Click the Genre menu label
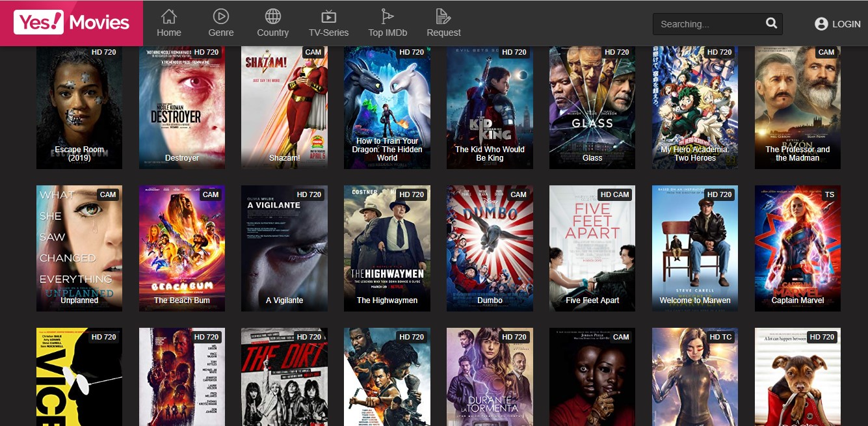This screenshot has width=868, height=426. [x=221, y=33]
